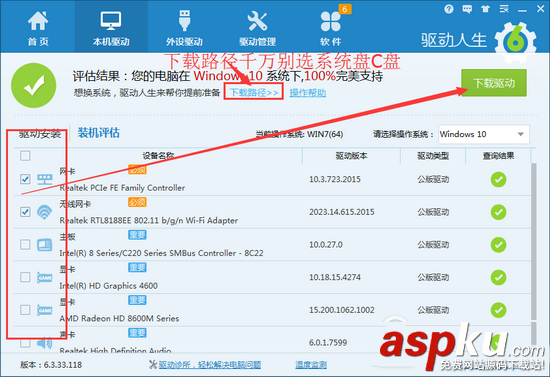The image size is (550, 377).
Task: Click the 设备名称 column header
Action: [158, 156]
